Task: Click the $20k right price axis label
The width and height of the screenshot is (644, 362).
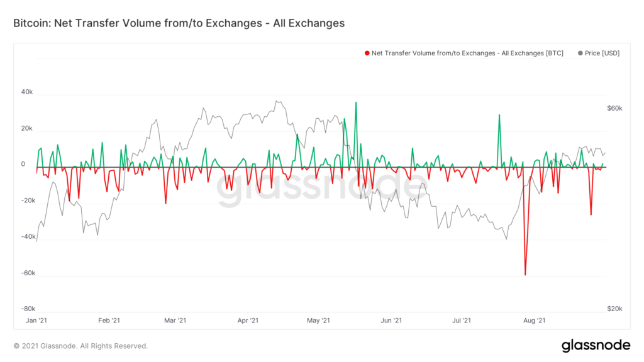Action: [x=614, y=309]
